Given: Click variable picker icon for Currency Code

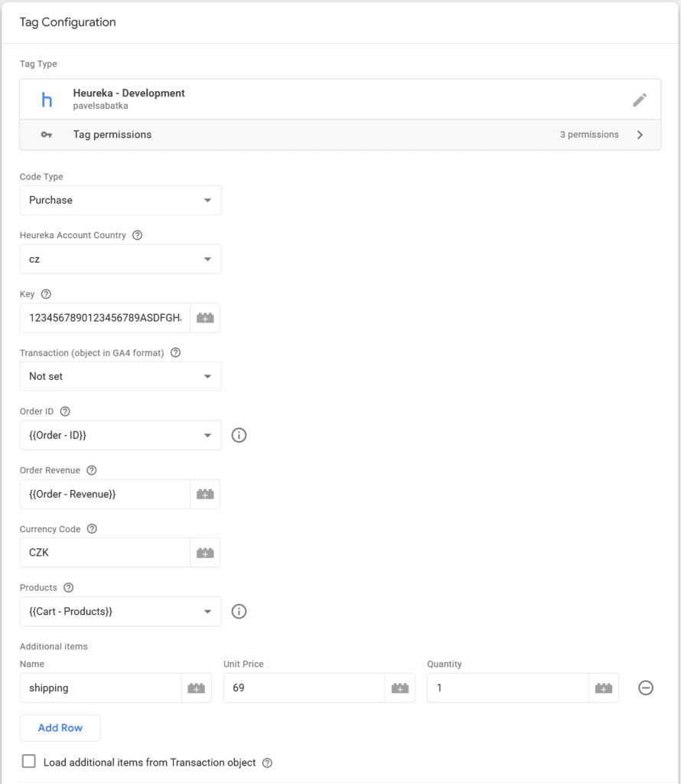Looking at the screenshot, I should point(205,553).
